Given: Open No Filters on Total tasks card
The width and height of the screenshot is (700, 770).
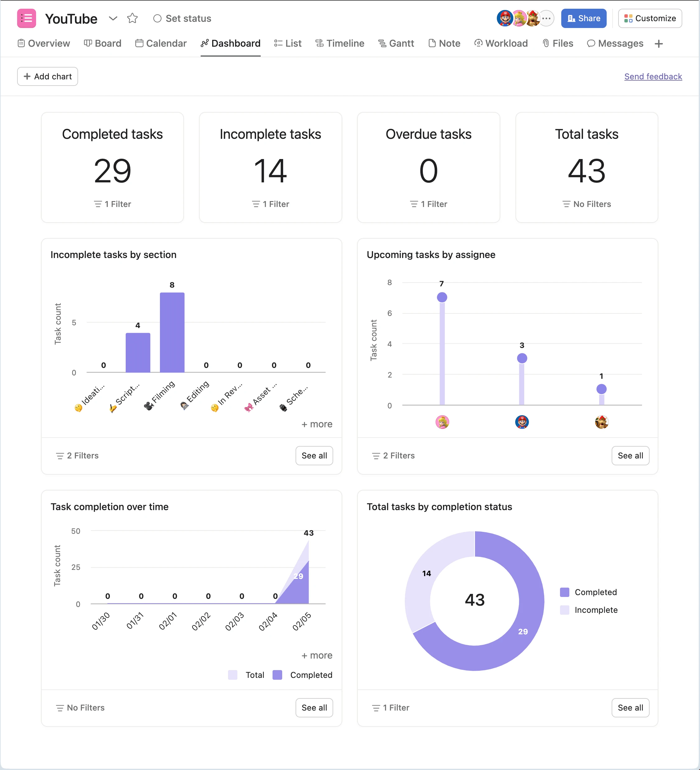Looking at the screenshot, I should 586,204.
